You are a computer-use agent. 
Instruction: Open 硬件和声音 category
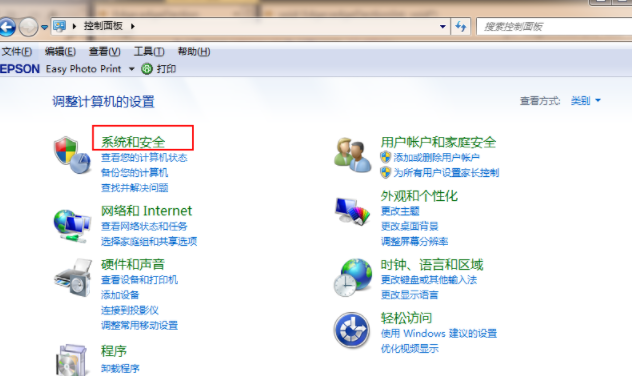click(x=132, y=264)
